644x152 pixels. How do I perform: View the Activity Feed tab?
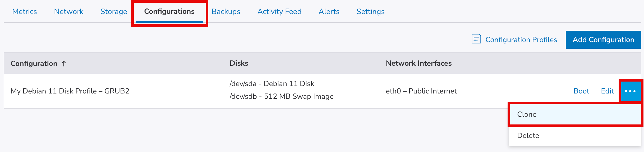(279, 12)
